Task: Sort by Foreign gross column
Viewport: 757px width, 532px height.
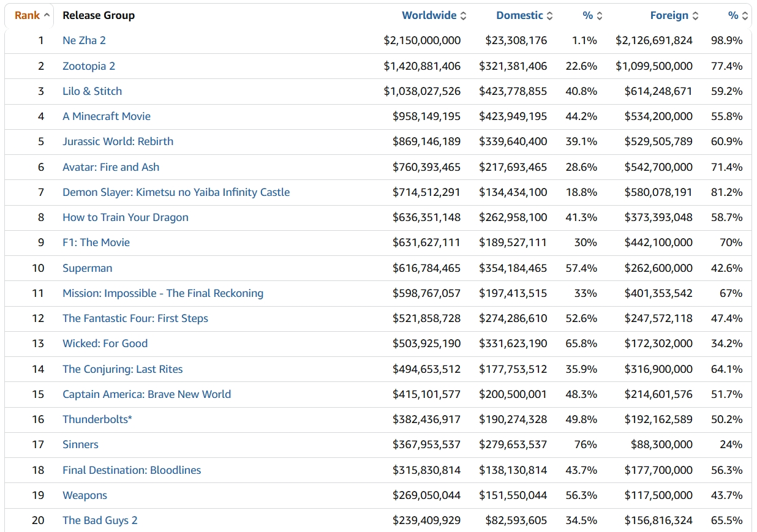Action: [x=669, y=15]
